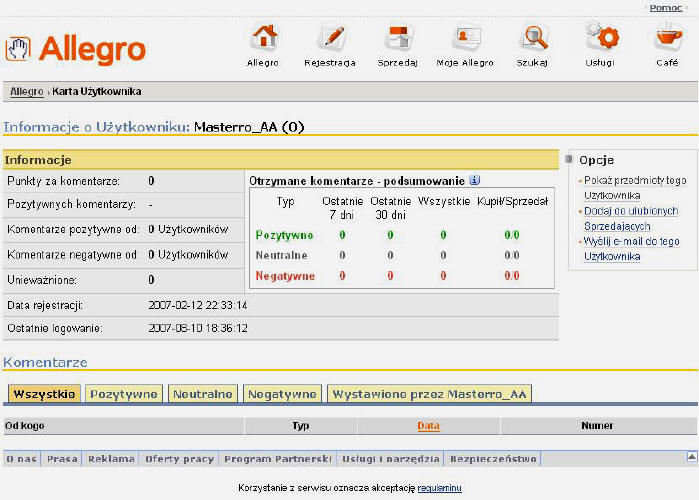
Task: Switch to Negatywne comments tab
Action: [282, 394]
